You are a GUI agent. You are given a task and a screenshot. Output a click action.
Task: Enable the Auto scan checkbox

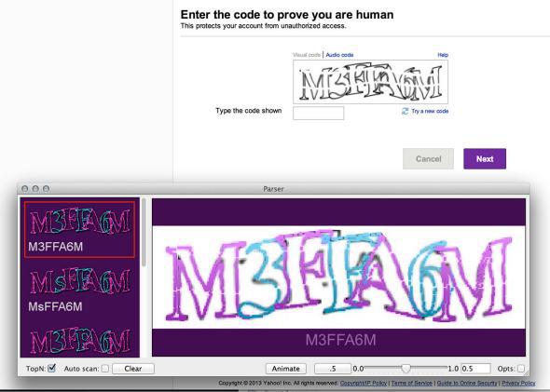(x=105, y=369)
